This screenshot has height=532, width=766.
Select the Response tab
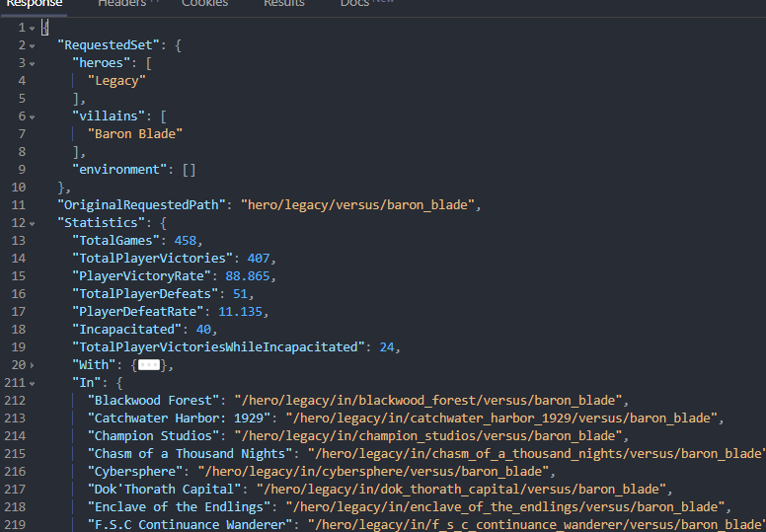[x=35, y=3]
